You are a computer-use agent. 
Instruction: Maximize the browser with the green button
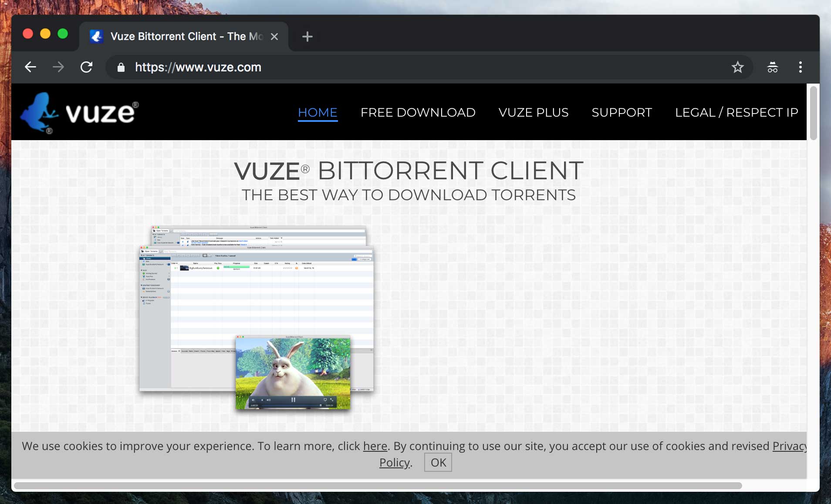point(63,34)
